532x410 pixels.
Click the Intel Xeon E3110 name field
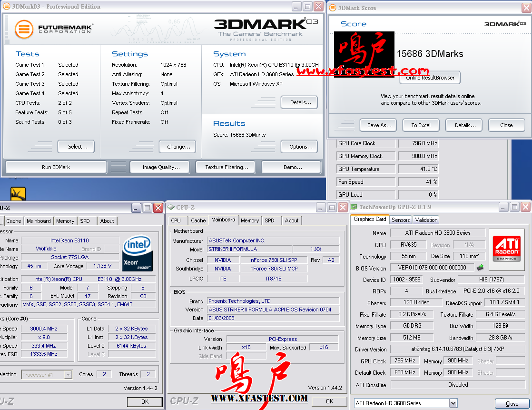pos(69,240)
